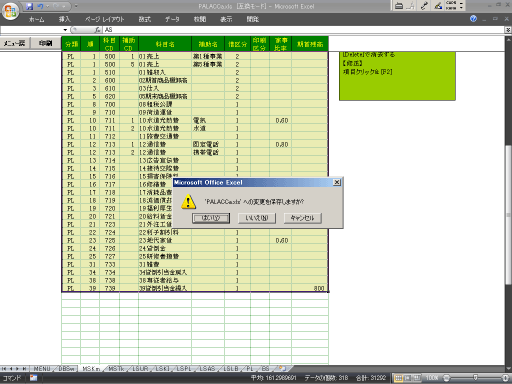Open the IME tools wrench icon

(424, 6)
